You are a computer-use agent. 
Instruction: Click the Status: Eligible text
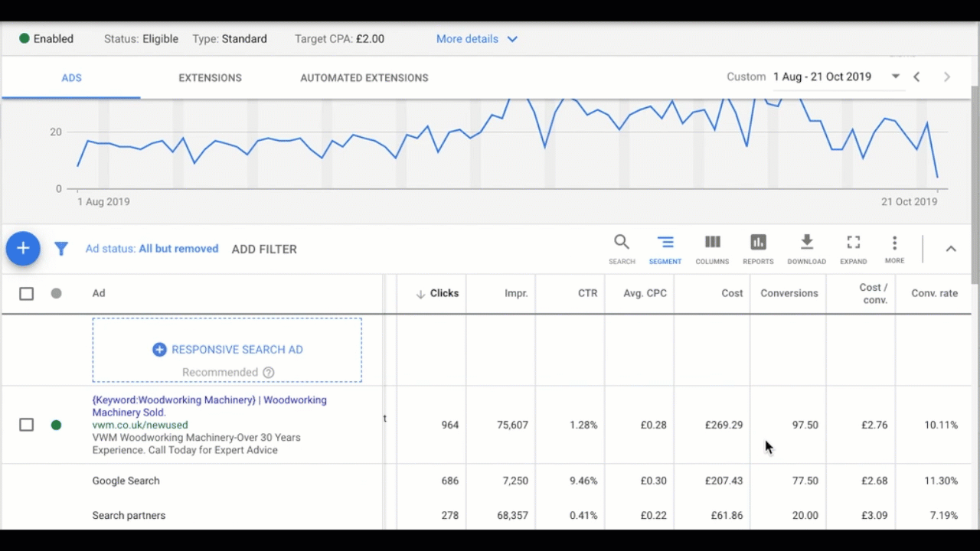click(141, 39)
